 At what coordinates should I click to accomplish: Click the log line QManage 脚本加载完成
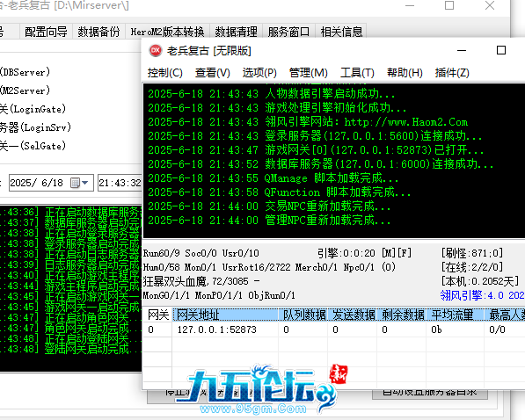tap(273, 178)
